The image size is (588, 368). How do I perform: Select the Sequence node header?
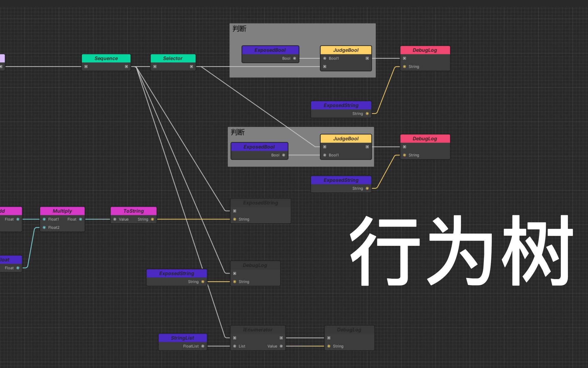click(106, 58)
